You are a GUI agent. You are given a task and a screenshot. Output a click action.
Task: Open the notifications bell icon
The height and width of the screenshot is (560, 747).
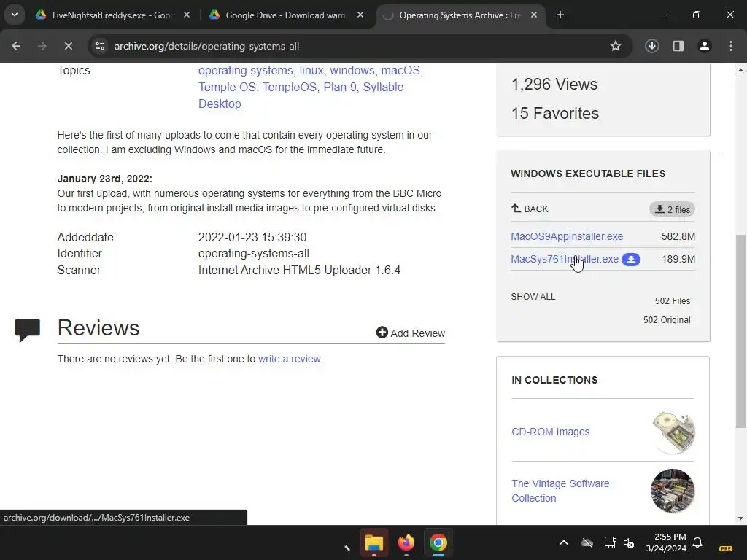[x=697, y=542]
